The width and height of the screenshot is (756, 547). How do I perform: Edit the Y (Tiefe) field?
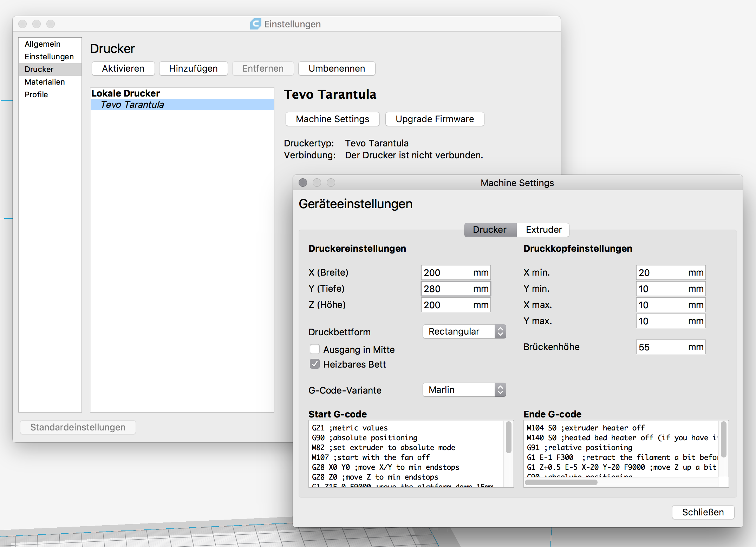click(456, 289)
